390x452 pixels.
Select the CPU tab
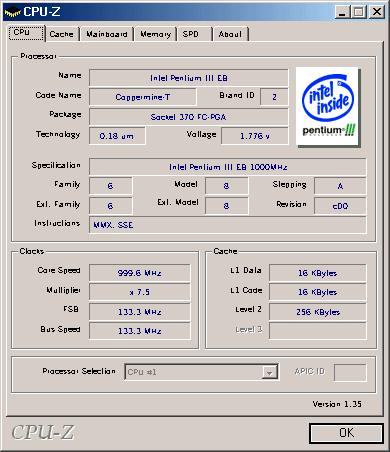[26, 33]
